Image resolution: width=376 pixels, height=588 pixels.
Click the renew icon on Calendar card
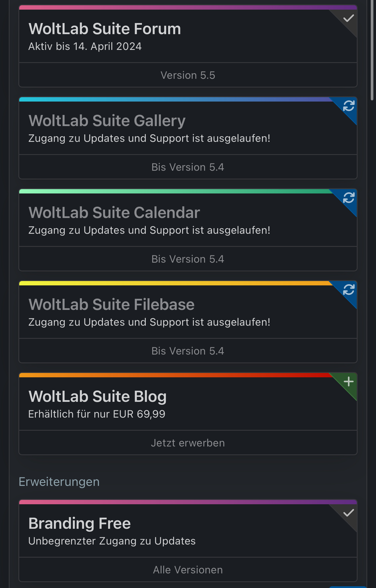(x=349, y=198)
